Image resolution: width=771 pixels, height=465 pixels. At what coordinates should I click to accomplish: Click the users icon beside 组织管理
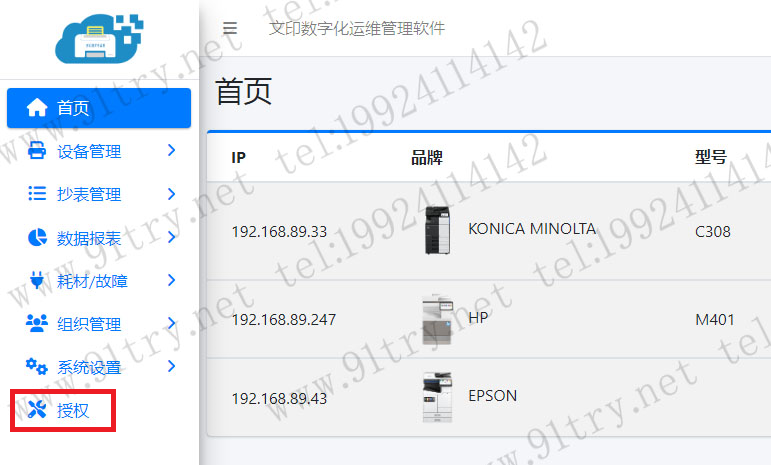(37, 323)
